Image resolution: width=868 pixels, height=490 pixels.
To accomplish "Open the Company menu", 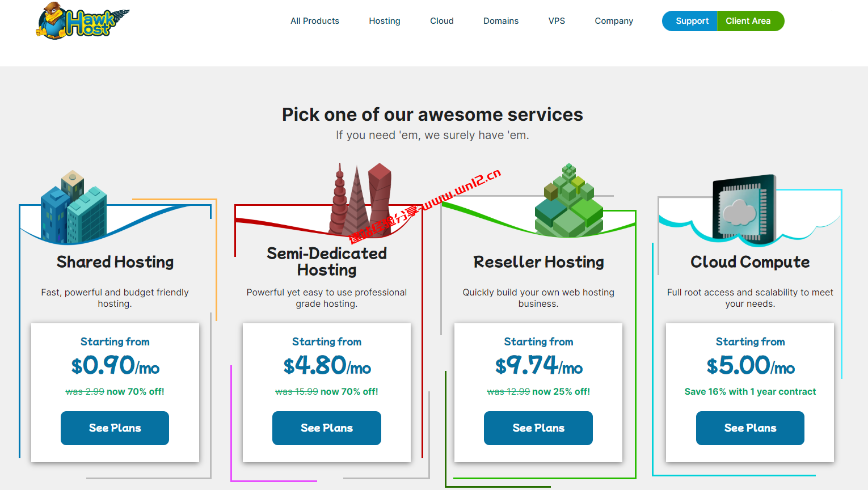I will 614,21.
